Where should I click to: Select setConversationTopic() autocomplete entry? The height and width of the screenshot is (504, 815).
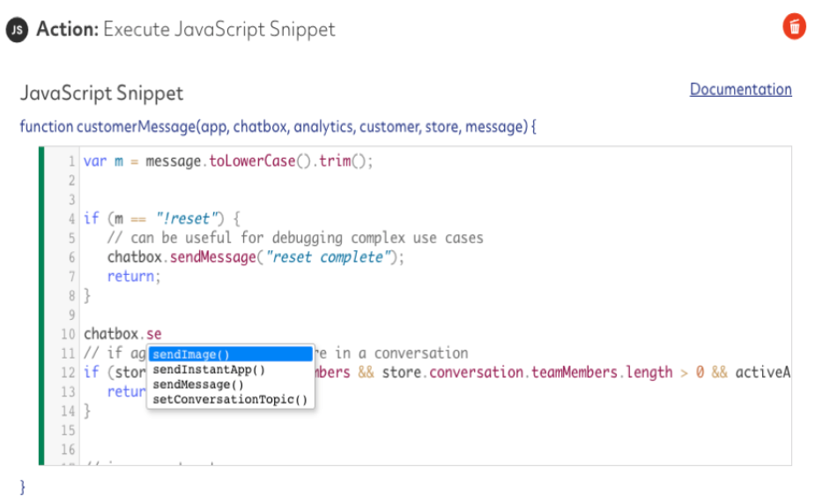click(x=230, y=400)
